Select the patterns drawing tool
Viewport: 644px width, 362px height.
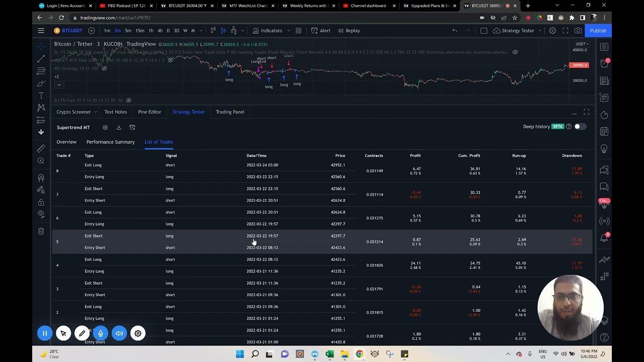[41, 107]
